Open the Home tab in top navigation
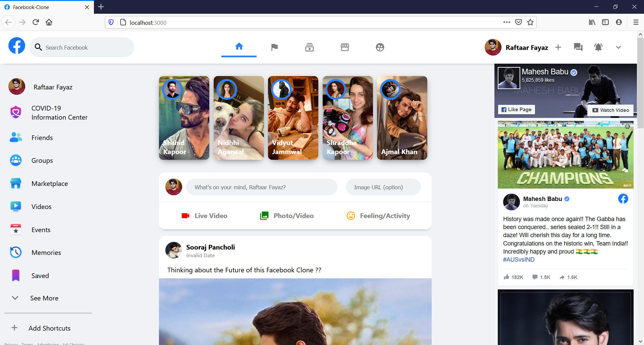The width and height of the screenshot is (644, 345). click(x=239, y=46)
